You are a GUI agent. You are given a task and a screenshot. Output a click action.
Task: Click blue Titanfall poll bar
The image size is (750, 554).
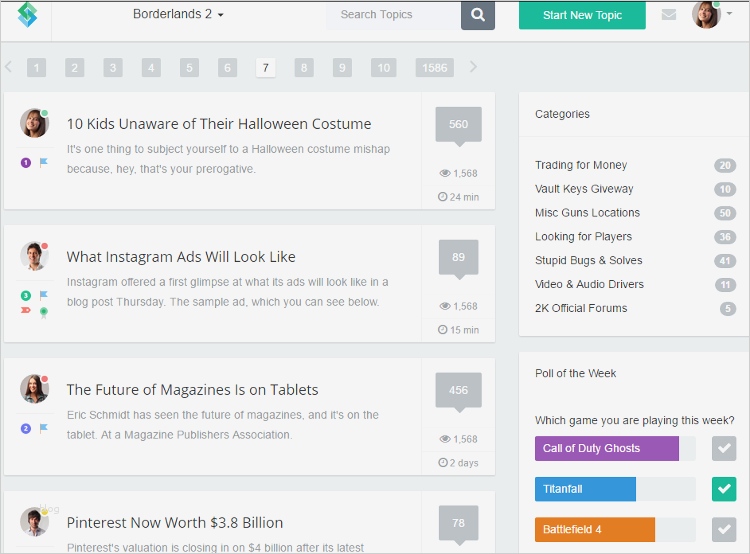pos(585,489)
